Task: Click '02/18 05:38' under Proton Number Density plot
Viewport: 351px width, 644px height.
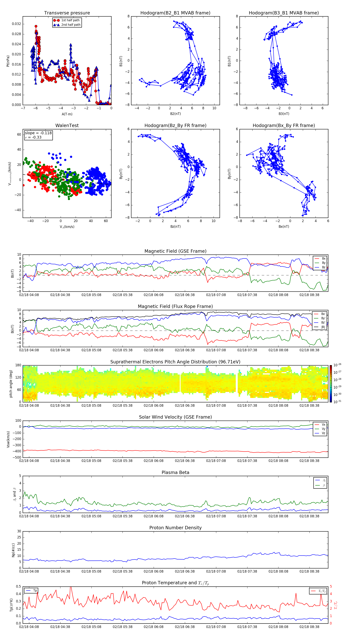Action: coord(122,571)
